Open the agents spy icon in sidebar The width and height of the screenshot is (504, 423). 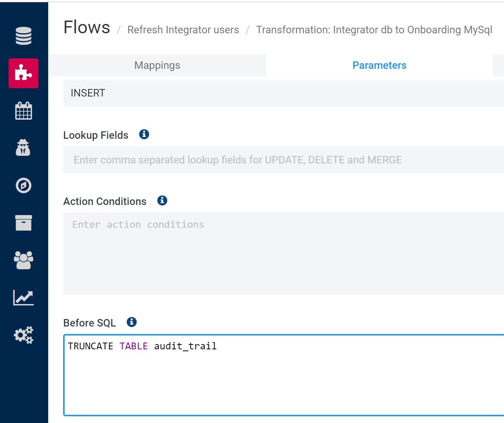(x=23, y=148)
